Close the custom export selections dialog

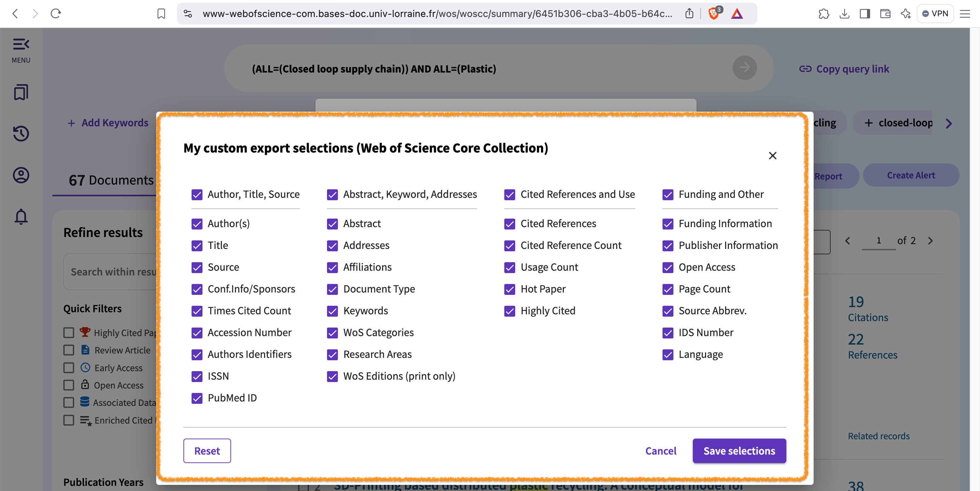pos(772,156)
